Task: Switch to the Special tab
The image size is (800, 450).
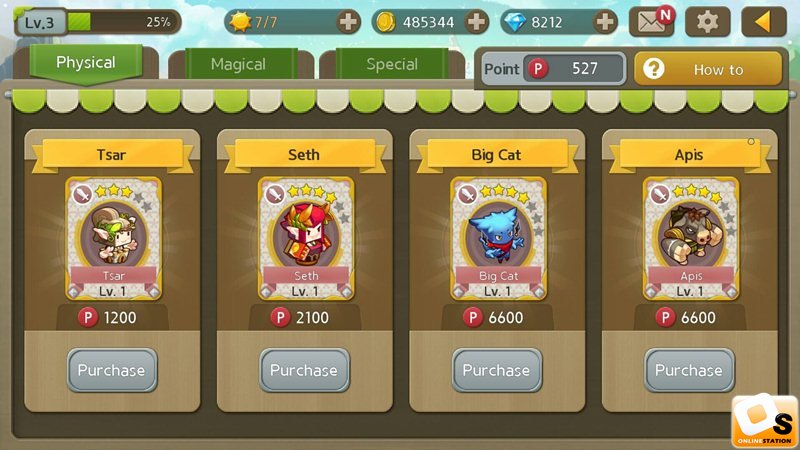Action: click(x=392, y=64)
